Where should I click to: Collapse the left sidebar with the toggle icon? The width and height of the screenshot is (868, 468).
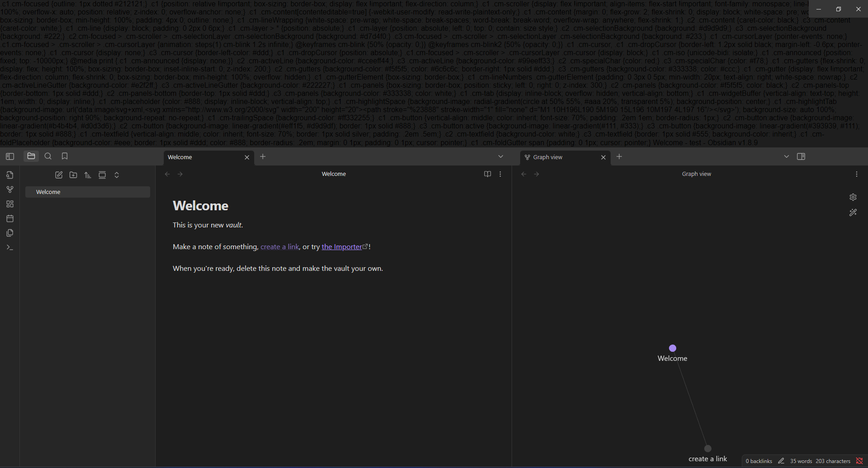coord(10,156)
